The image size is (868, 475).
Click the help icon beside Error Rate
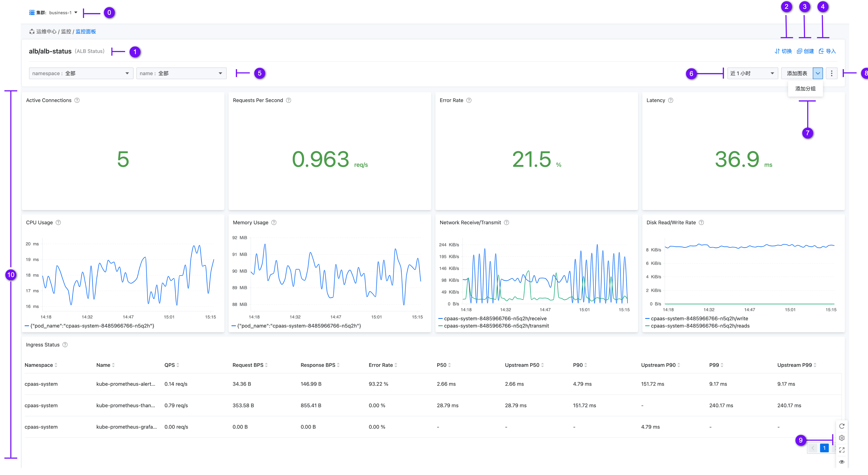point(469,100)
